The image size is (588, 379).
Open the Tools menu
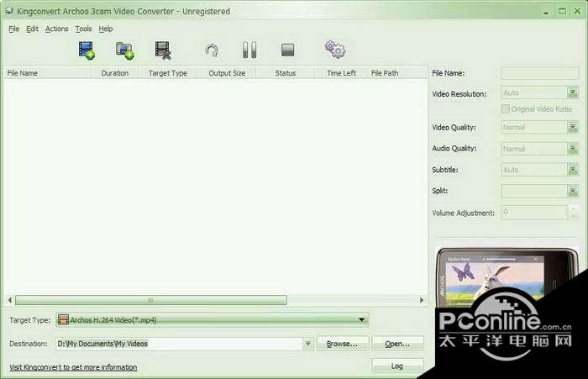pos(83,29)
